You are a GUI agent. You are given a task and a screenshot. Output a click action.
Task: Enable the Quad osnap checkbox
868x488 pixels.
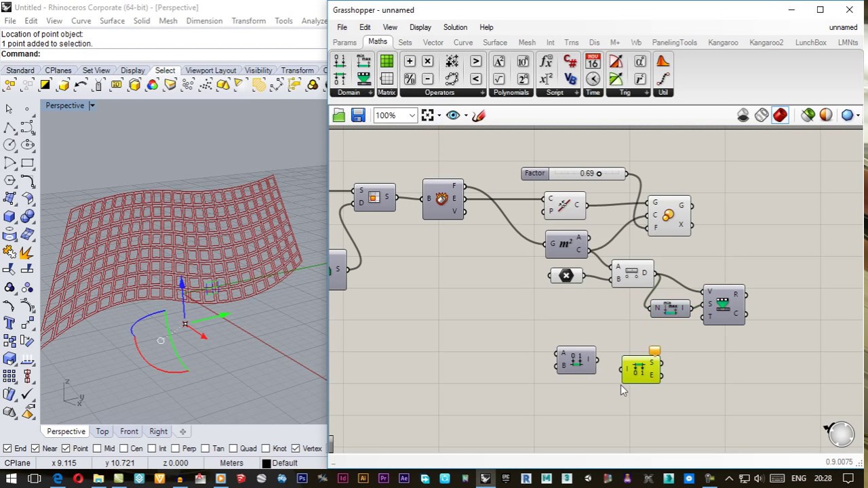pos(233,449)
